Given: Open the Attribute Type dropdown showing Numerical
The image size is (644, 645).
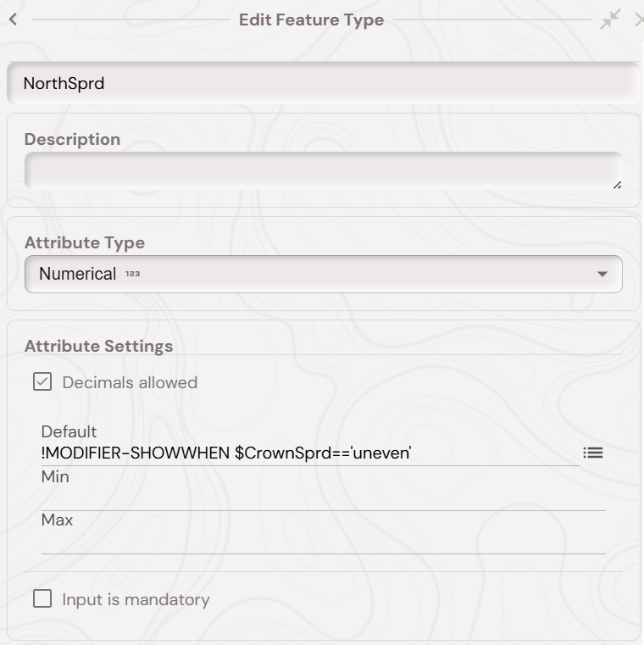Looking at the screenshot, I should (322, 275).
